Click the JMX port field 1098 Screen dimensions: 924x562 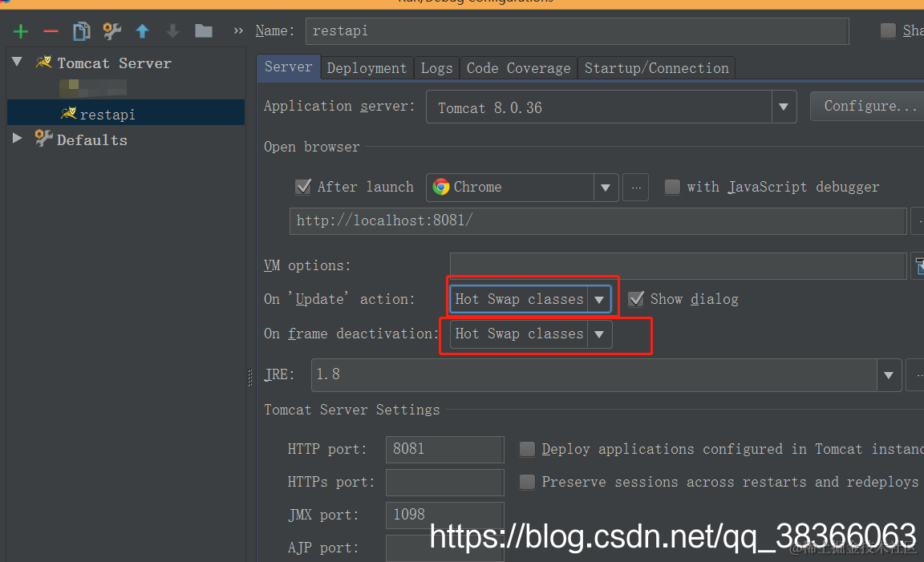click(x=445, y=515)
